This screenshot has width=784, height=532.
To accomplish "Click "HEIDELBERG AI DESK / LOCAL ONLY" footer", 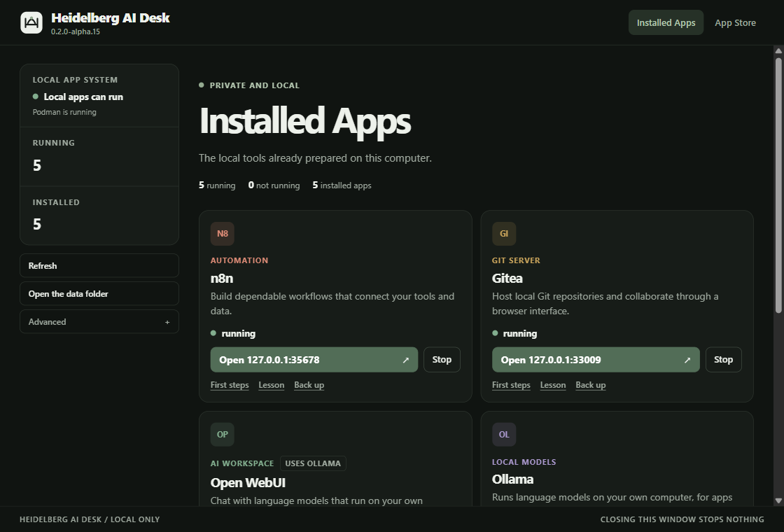I will click(90, 519).
